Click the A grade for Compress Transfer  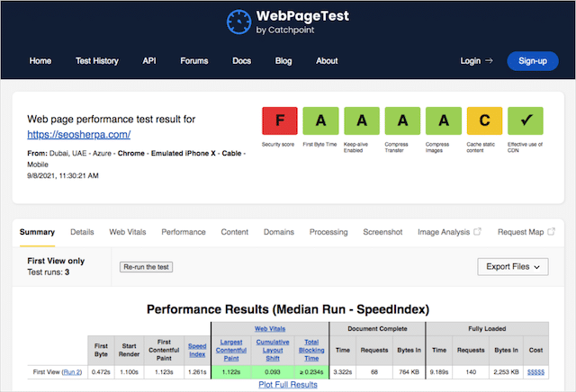pyautogui.click(x=402, y=120)
